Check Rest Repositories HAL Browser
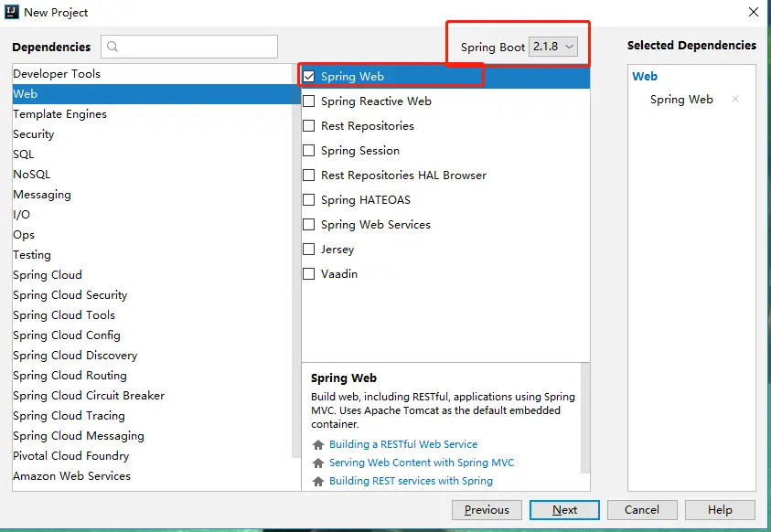The width and height of the screenshot is (771, 532). point(309,175)
